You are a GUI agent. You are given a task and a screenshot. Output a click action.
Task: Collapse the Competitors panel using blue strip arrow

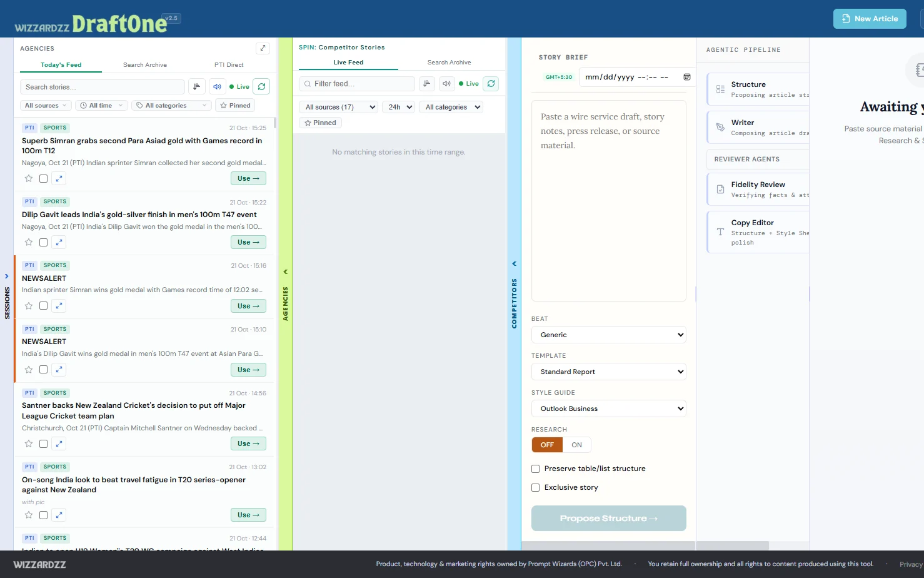[x=514, y=264]
